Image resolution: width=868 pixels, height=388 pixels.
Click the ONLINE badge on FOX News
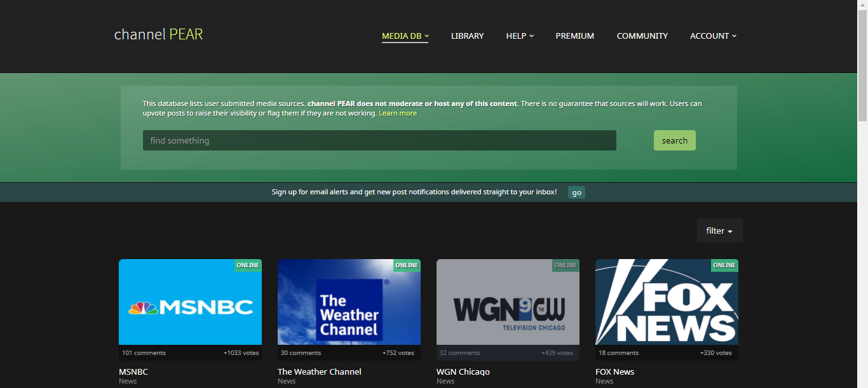click(724, 265)
